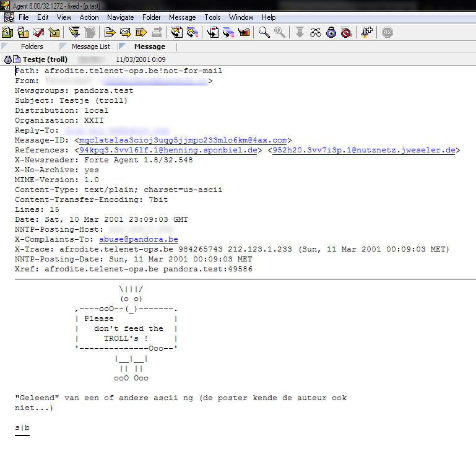Click the Testje (troll) subject in header bar
The width and height of the screenshot is (476, 451).
point(45,59)
